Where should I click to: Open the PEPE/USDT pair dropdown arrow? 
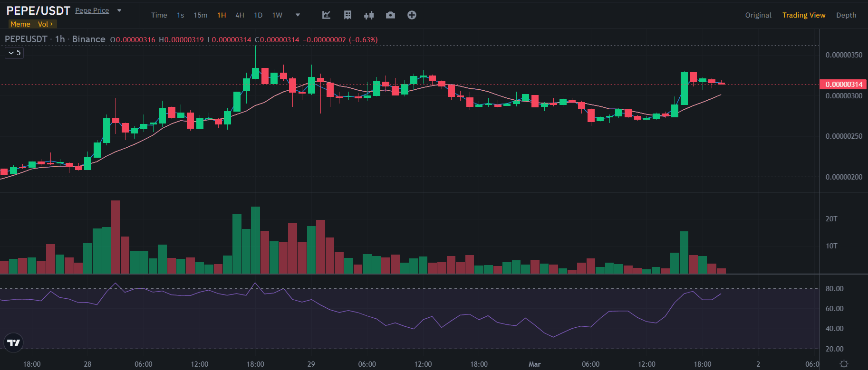point(119,10)
